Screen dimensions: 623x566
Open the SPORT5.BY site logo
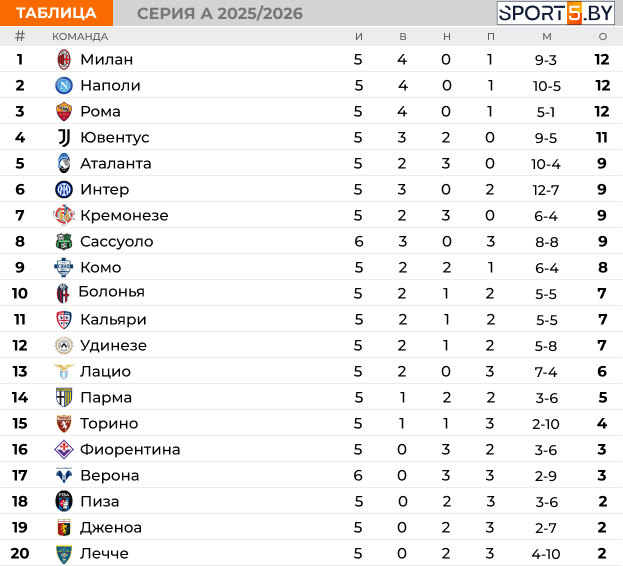[556, 13]
